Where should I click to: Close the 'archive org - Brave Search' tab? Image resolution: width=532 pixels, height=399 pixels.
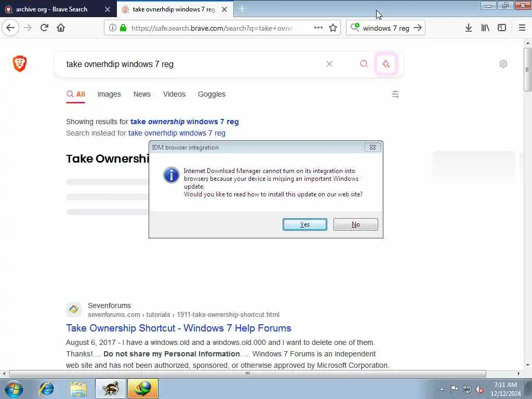tap(108, 9)
